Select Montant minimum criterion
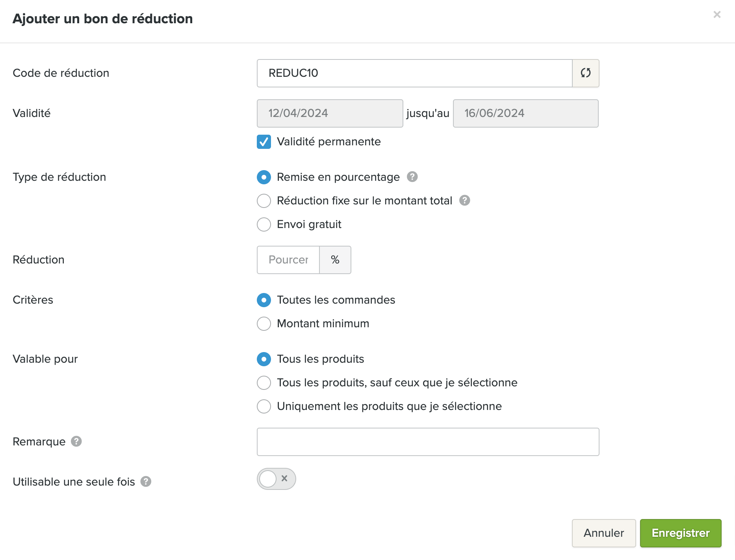 click(264, 324)
